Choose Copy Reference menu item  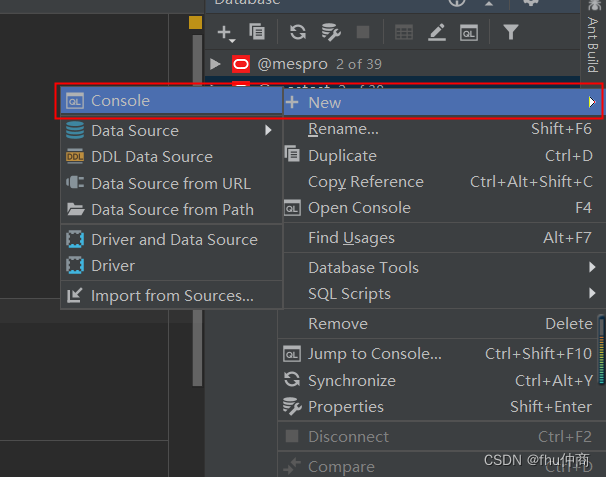(443, 182)
